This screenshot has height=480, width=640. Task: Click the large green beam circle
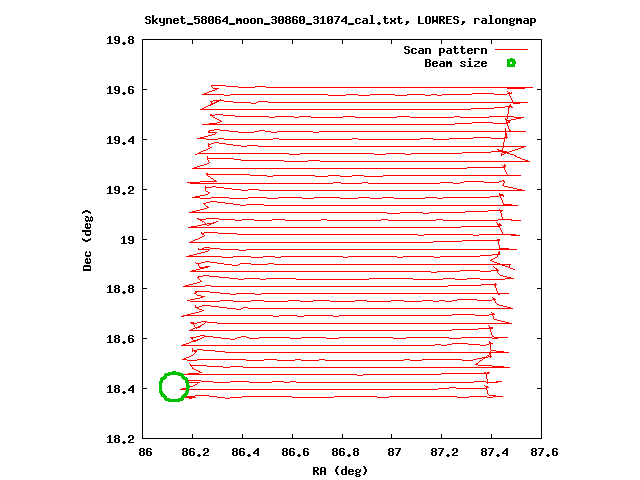(x=174, y=387)
